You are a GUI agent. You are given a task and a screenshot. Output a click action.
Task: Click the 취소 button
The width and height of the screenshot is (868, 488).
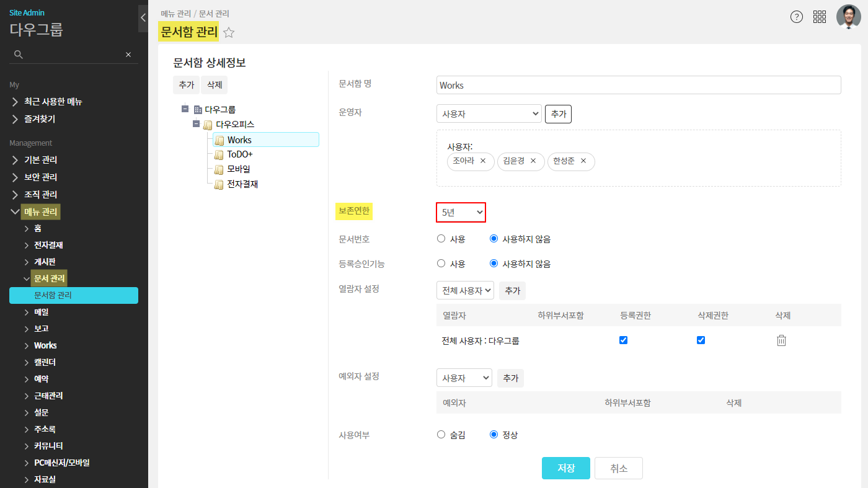(x=618, y=468)
